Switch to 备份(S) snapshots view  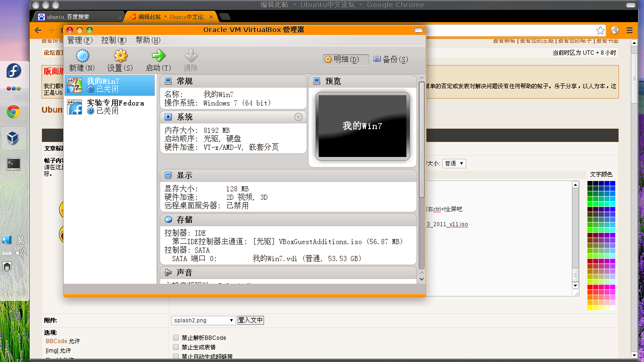390,59
